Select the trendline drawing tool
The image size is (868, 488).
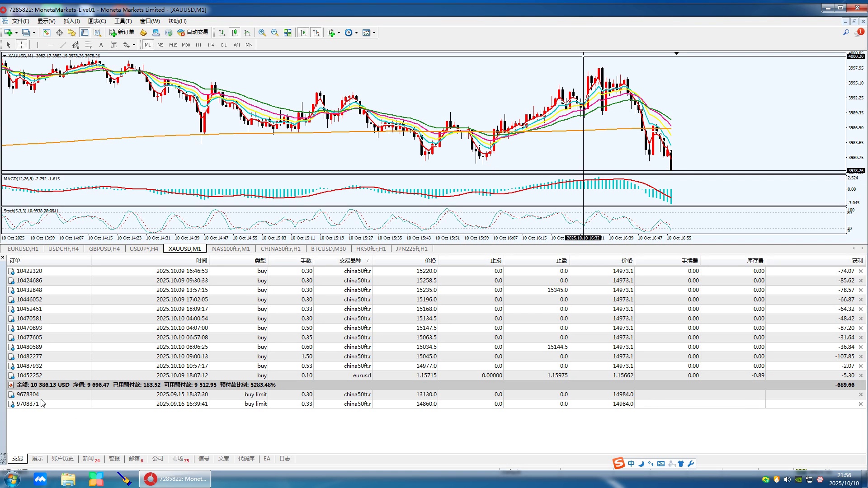click(63, 45)
